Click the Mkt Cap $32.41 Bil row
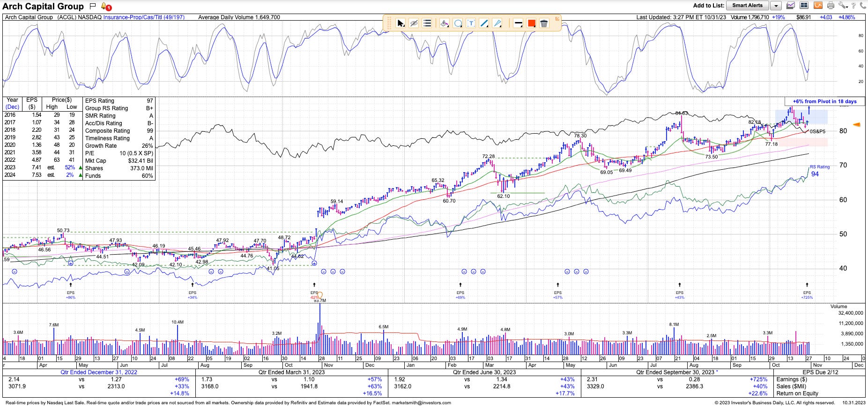Screen dimensions: 868x408 coord(119,161)
